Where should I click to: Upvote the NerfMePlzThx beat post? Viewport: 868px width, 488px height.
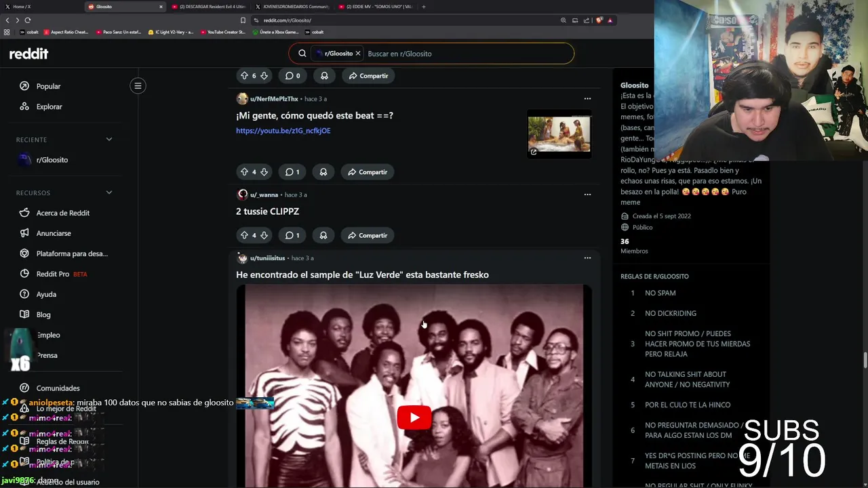(x=244, y=172)
